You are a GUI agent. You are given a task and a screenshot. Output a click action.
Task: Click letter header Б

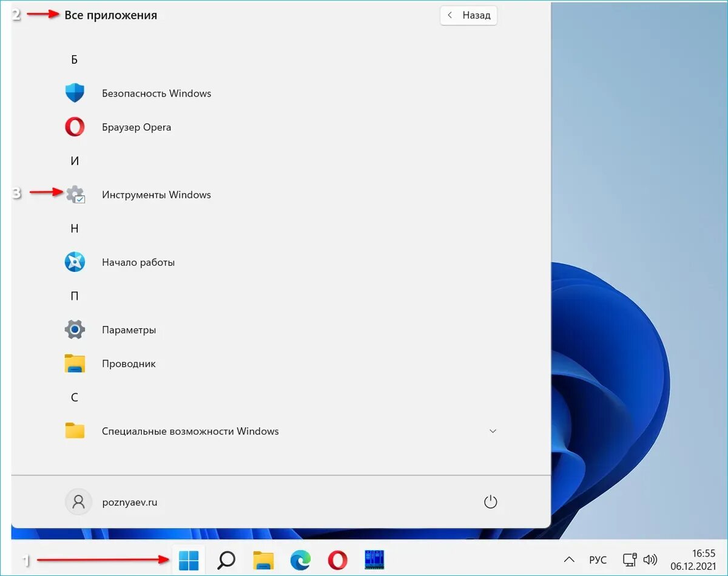coord(75,59)
